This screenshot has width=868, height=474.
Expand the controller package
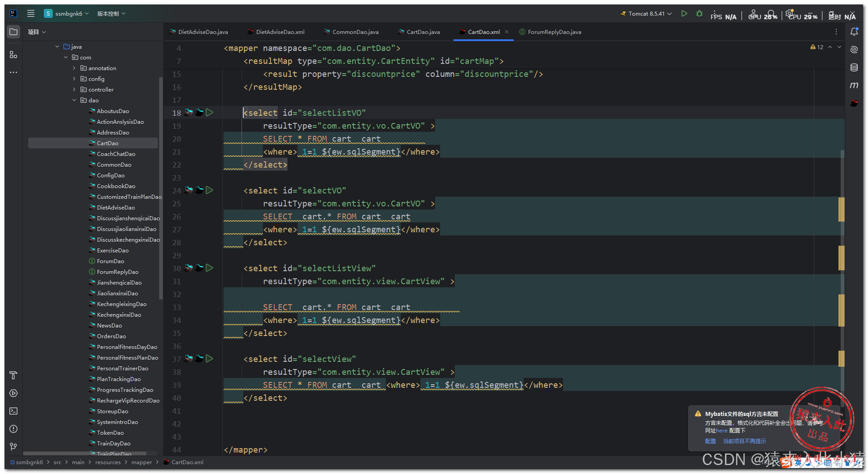point(74,89)
